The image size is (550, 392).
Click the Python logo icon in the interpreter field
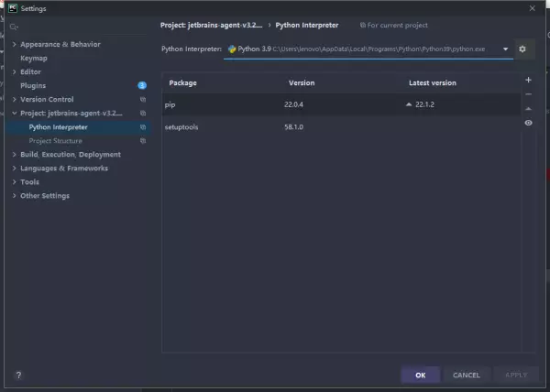pos(232,49)
